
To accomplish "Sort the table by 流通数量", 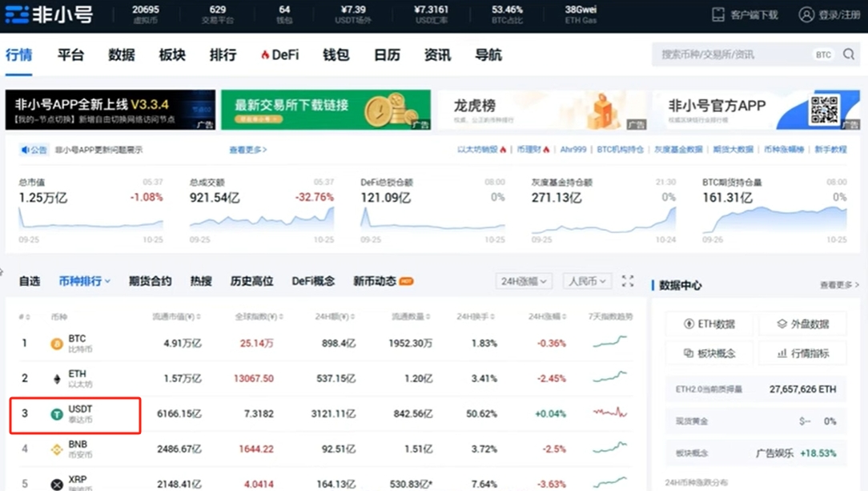I will point(412,316).
